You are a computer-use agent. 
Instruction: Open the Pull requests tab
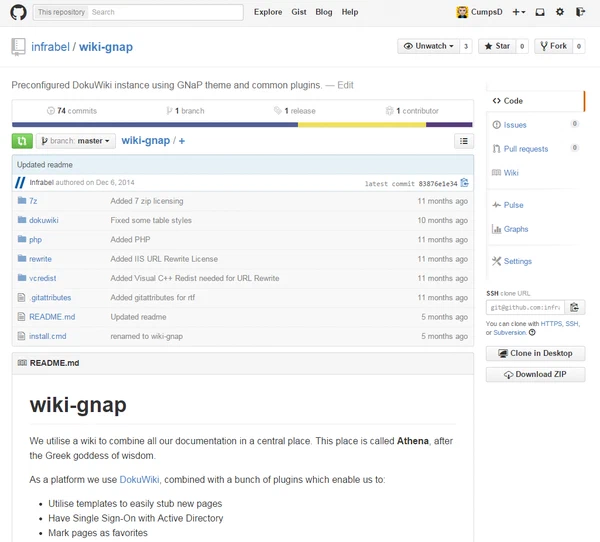[526, 149]
